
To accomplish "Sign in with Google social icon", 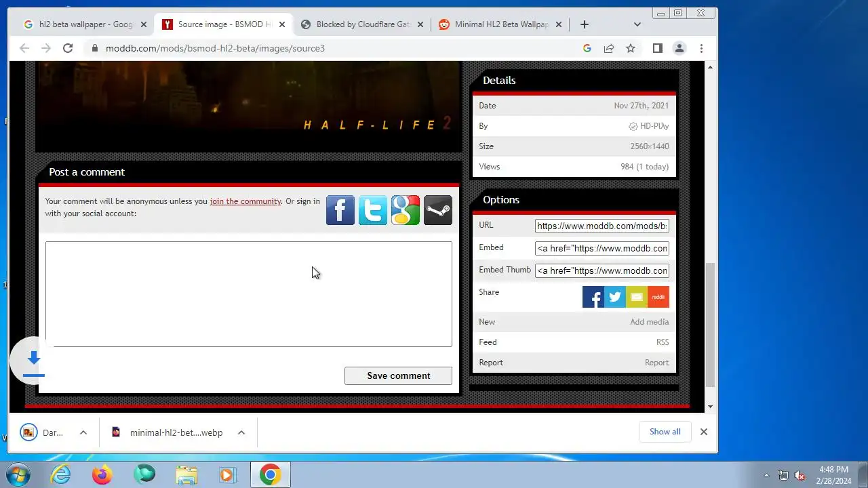I will click(406, 210).
